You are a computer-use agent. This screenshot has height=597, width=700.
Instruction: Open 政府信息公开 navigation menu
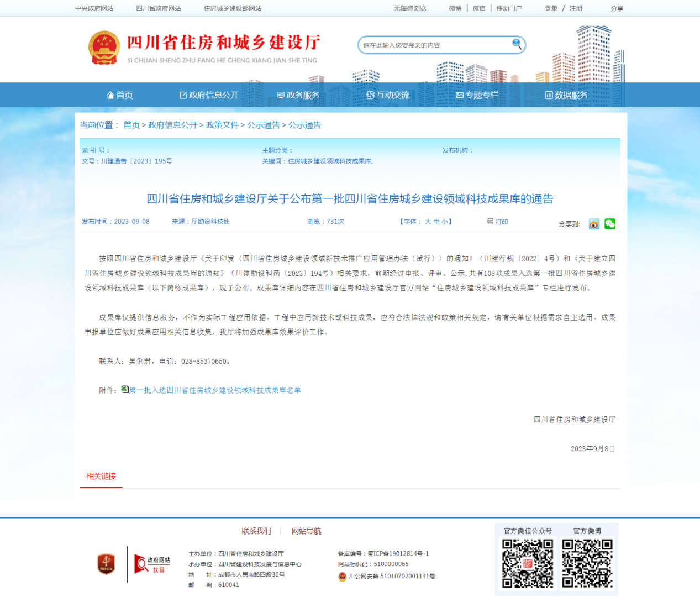point(209,95)
